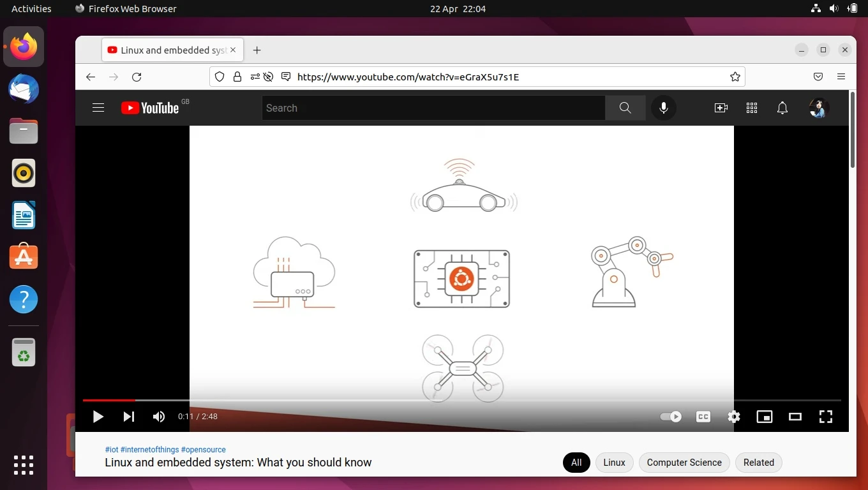Show the applications grid
The height and width of the screenshot is (490, 868).
24,464
